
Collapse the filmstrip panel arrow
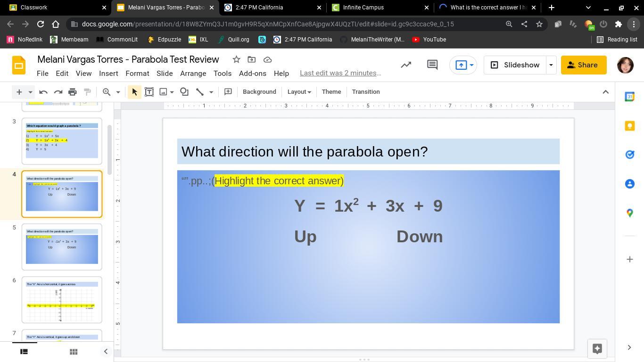pos(106,352)
